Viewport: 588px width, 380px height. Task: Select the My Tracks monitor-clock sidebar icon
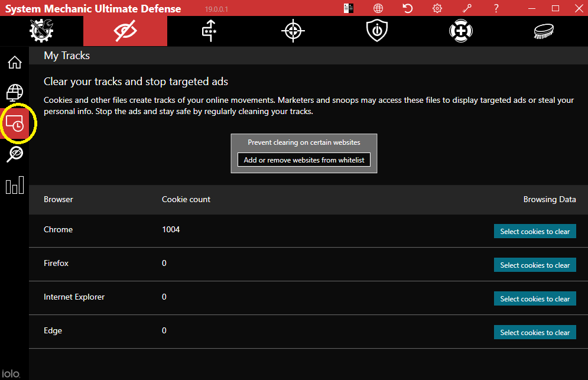[15, 124]
